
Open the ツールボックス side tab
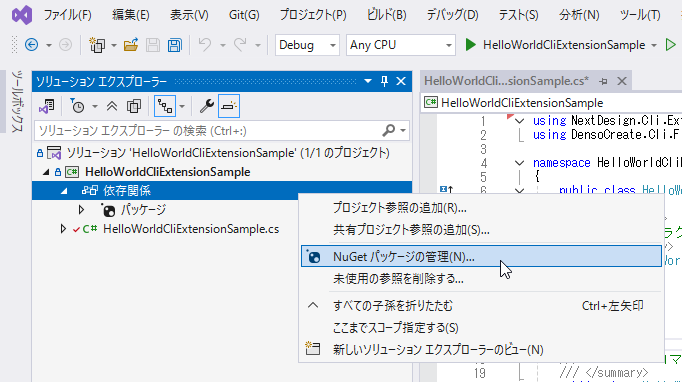(x=17, y=101)
